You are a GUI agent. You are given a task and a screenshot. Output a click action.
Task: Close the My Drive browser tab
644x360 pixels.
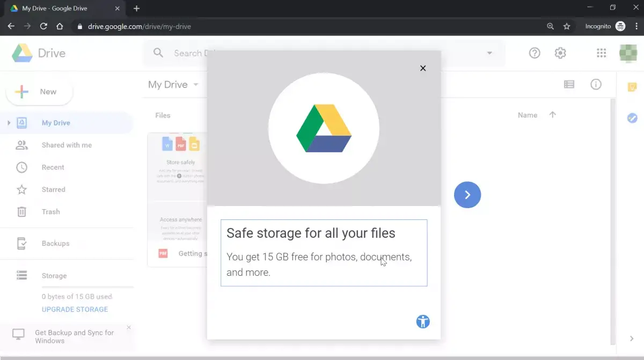pyautogui.click(x=116, y=9)
